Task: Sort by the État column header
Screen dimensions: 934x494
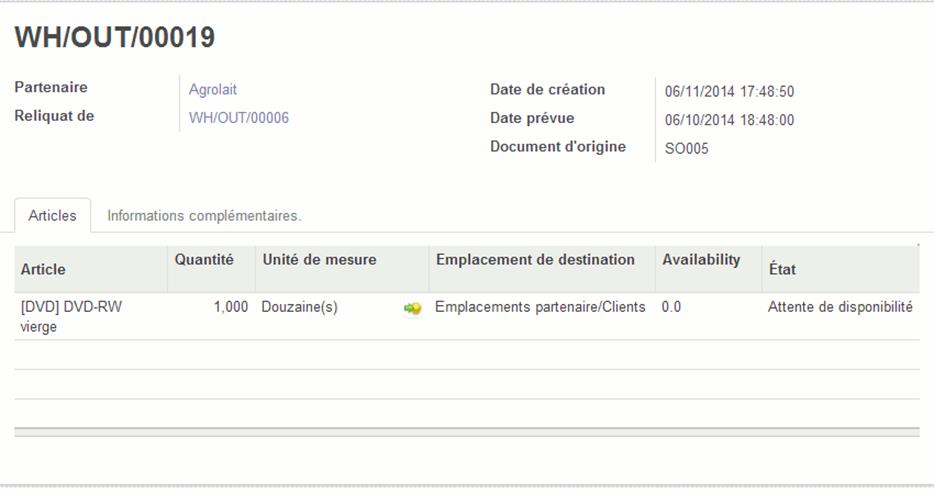Action: 782,269
